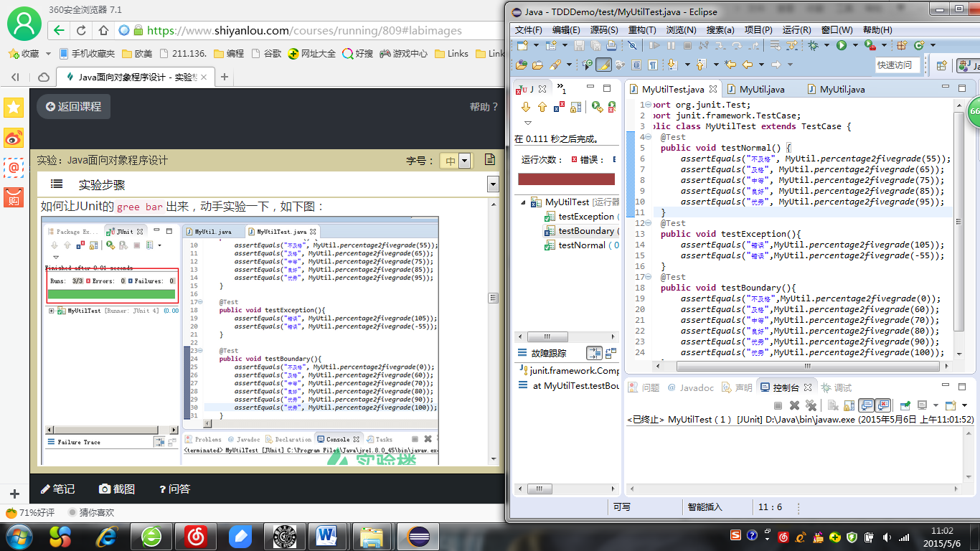The image size is (980, 551).
Task: Click Show Whitespace Characters pilcrow icon
Action: (653, 65)
